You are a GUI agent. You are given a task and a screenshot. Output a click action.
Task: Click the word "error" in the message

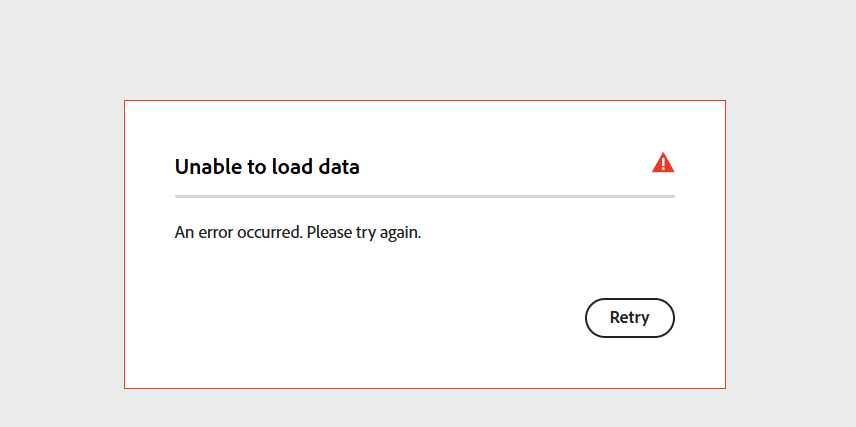[217, 233]
